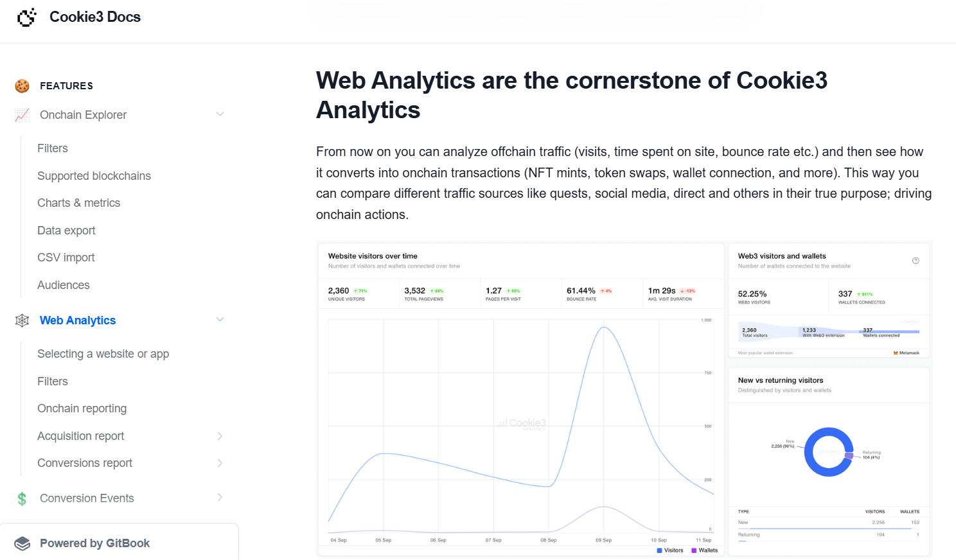
Task: Open the Supported blockchains page
Action: click(x=94, y=175)
